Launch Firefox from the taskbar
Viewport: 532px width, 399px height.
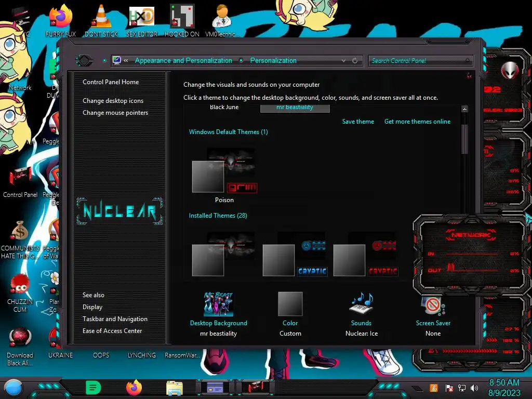point(134,388)
